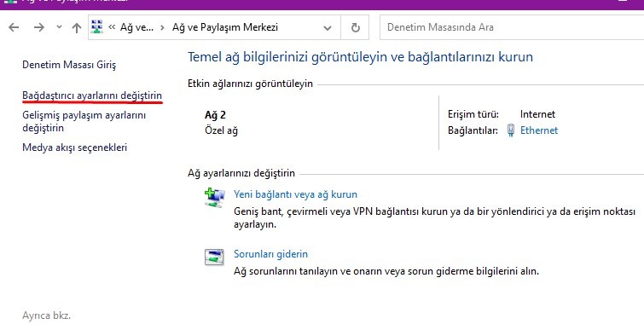Click the Ethernet plug icon
This screenshot has height=324, width=644.
(x=511, y=130)
